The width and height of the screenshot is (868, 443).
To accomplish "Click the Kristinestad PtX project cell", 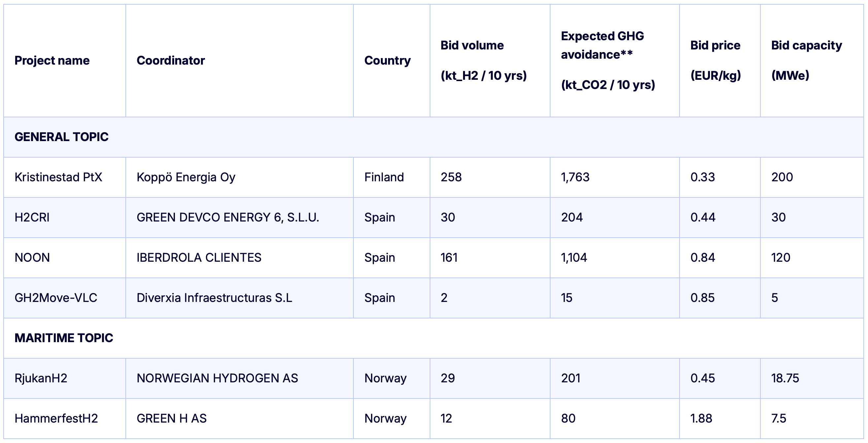I will tap(58, 177).
